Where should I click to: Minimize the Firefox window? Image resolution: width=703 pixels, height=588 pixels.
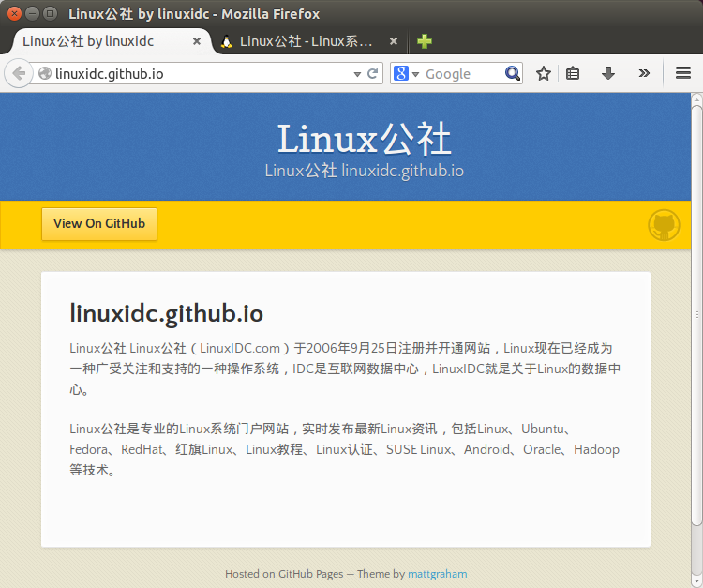[32, 13]
